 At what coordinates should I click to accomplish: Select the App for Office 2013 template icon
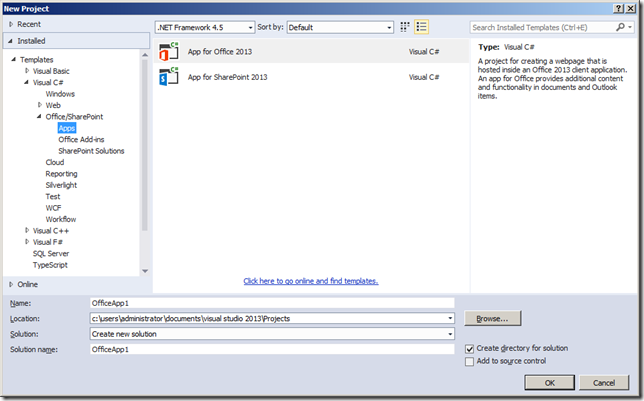pyautogui.click(x=169, y=51)
